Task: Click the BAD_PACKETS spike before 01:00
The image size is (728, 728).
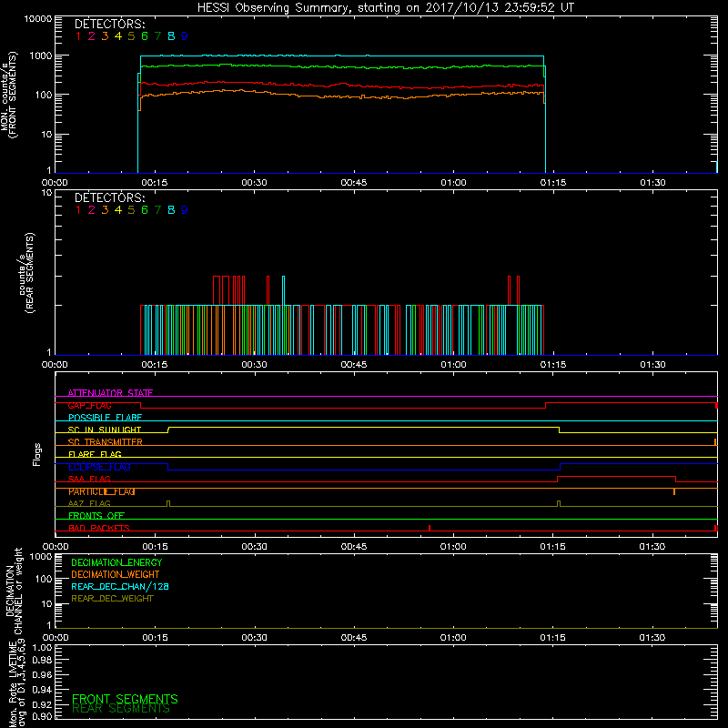Action: point(430,528)
